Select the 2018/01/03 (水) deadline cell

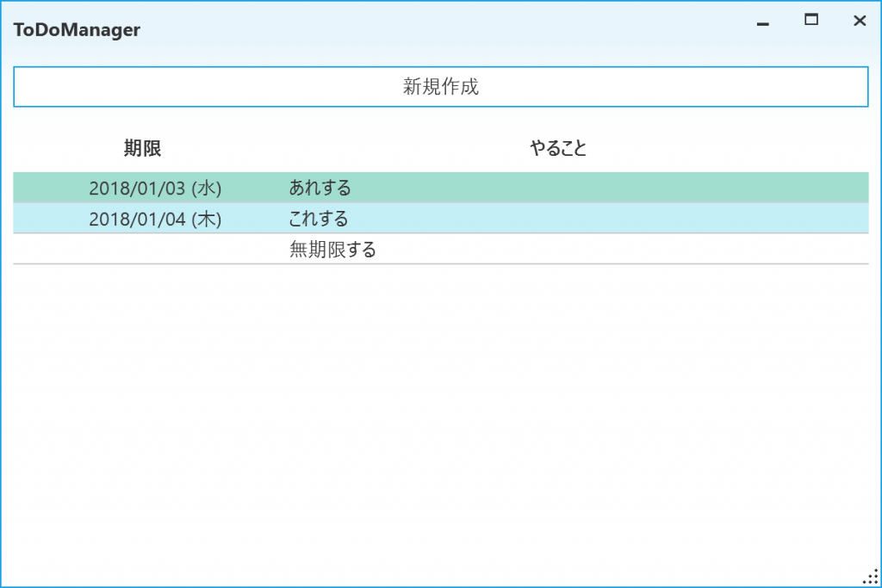coord(155,188)
